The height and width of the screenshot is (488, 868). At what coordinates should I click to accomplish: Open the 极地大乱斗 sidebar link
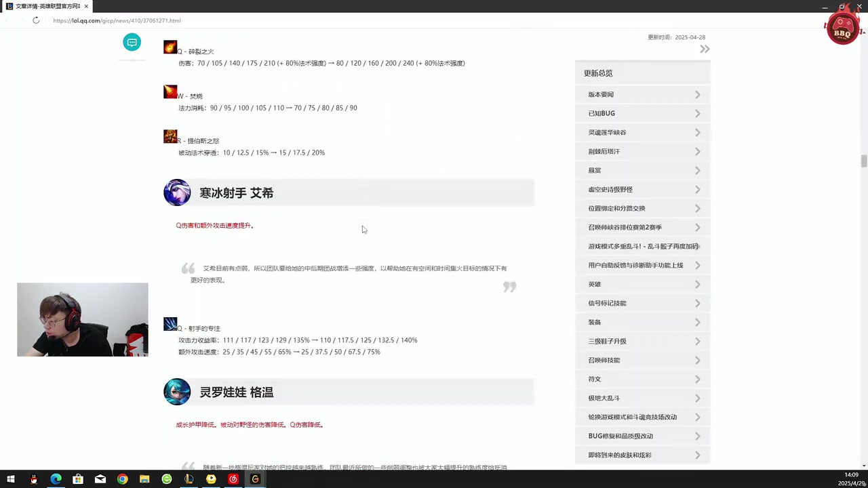[604, 398]
